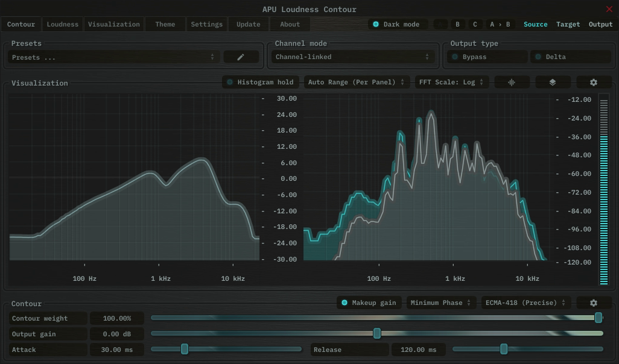Click the layers stack icon
The width and height of the screenshot is (619, 364).
pyautogui.click(x=553, y=82)
